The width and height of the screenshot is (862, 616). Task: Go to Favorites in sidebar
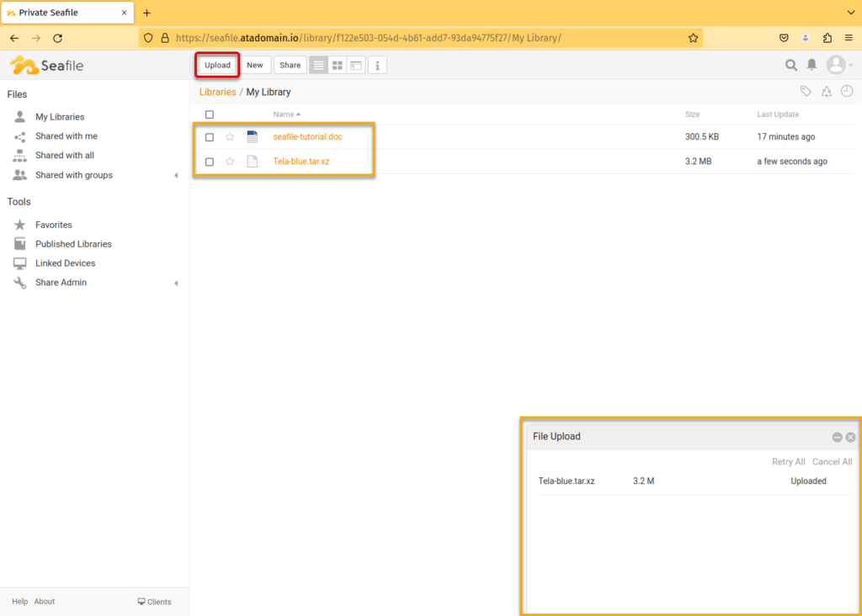[54, 225]
